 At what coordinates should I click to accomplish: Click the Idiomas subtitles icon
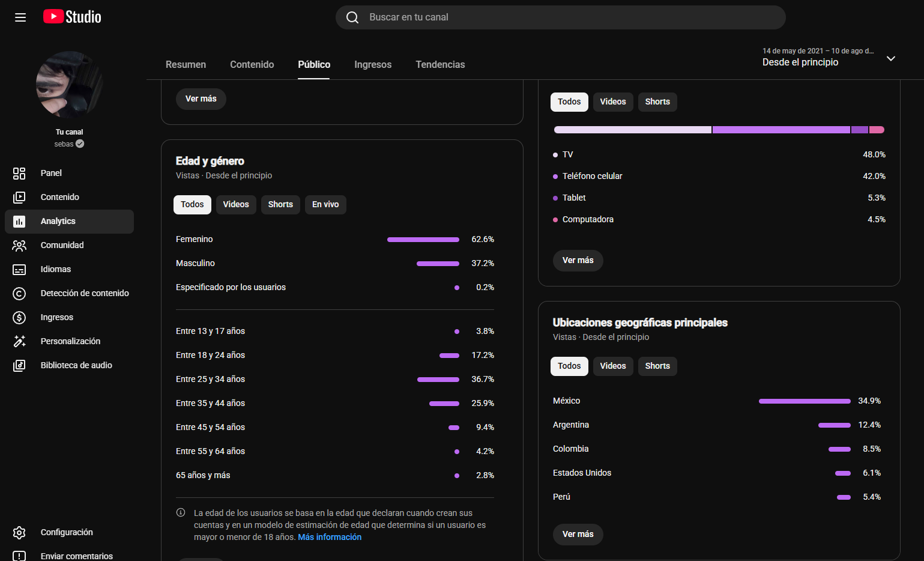point(19,269)
